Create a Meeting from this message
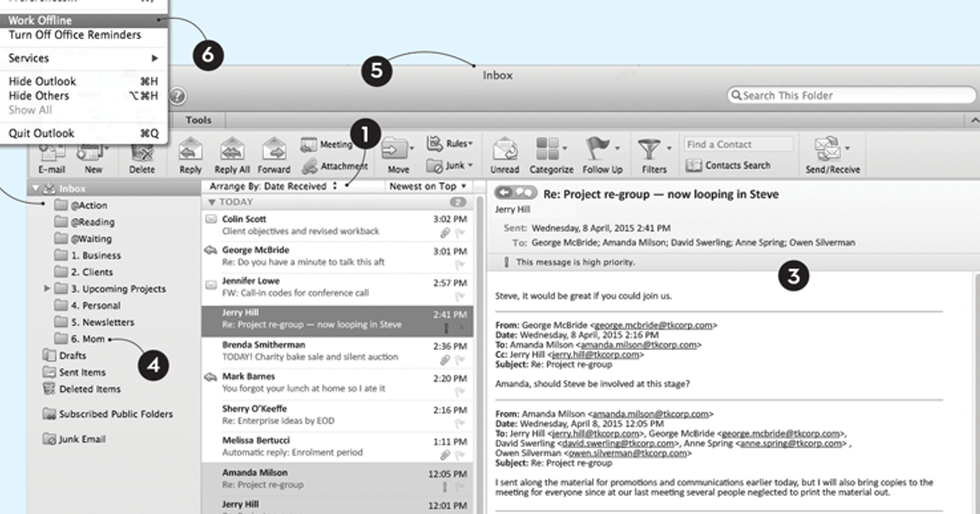The height and width of the screenshot is (514, 980). [327, 144]
